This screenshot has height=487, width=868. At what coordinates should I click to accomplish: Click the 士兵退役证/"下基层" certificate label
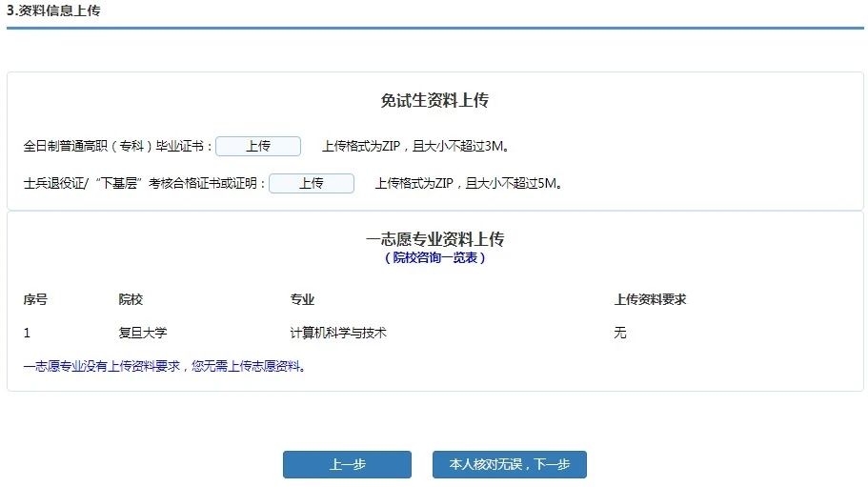(145, 184)
